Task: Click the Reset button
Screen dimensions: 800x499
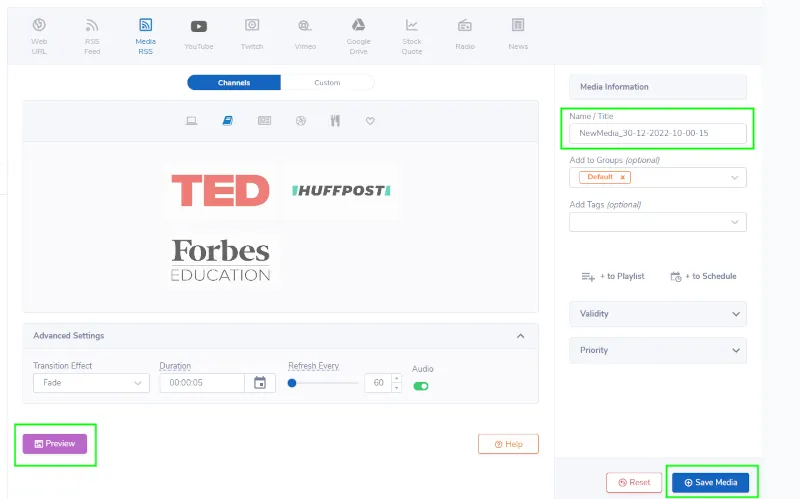Action: [x=634, y=483]
